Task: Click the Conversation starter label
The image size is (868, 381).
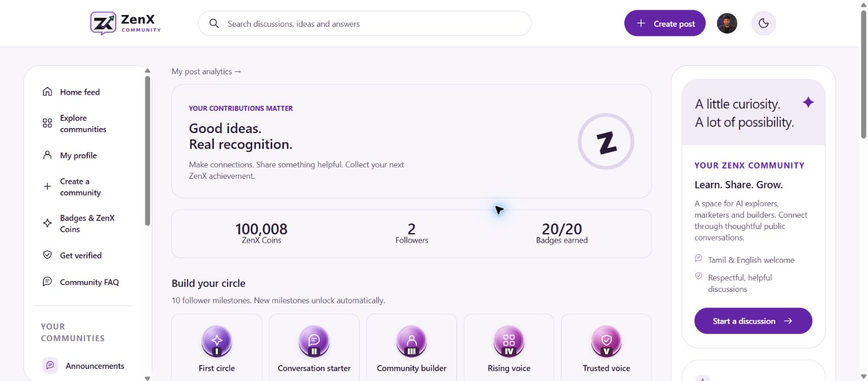Action: click(x=314, y=368)
